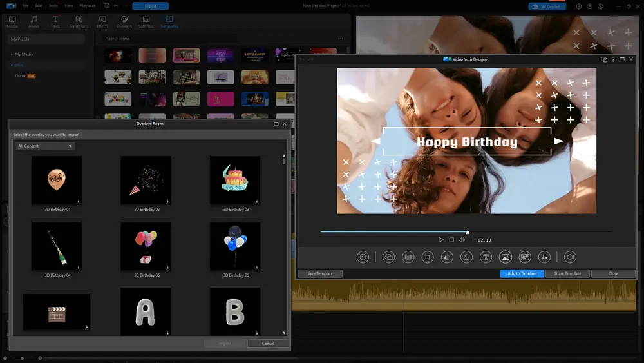Play the intro preview
The height and width of the screenshot is (363, 644).
coord(440,240)
